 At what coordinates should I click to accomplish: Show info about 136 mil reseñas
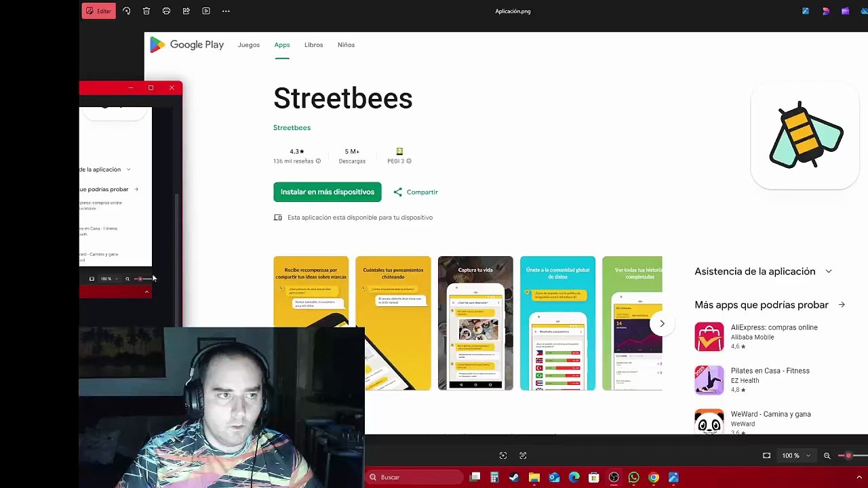(318, 161)
